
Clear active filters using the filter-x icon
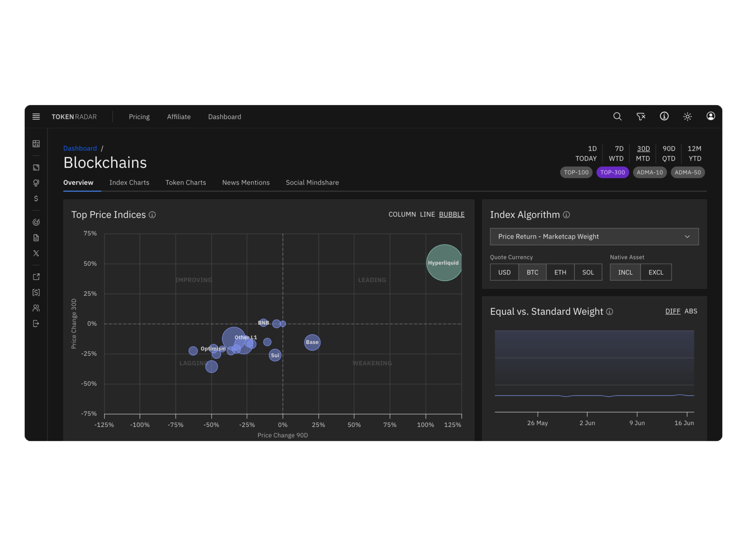pos(641,116)
